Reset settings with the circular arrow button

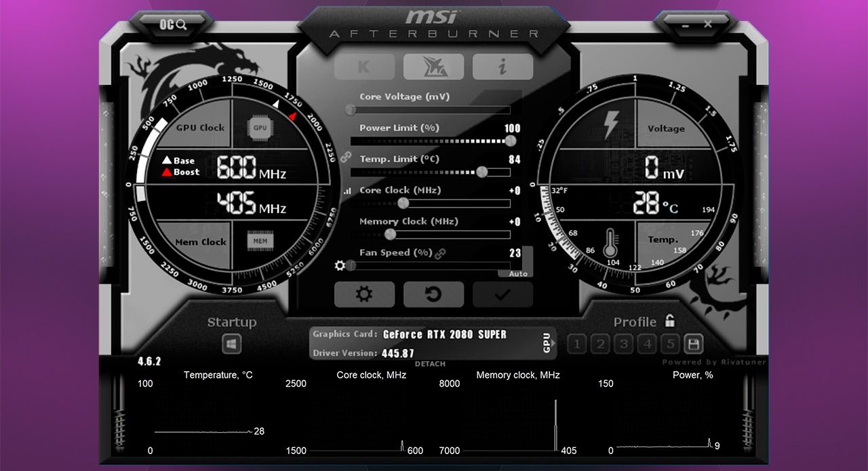tap(433, 295)
